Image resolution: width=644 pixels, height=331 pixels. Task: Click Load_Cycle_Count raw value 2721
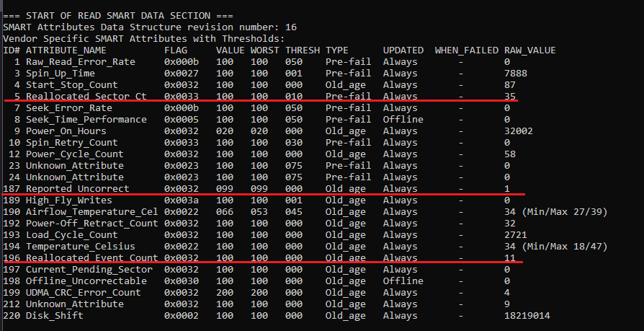tap(516, 235)
